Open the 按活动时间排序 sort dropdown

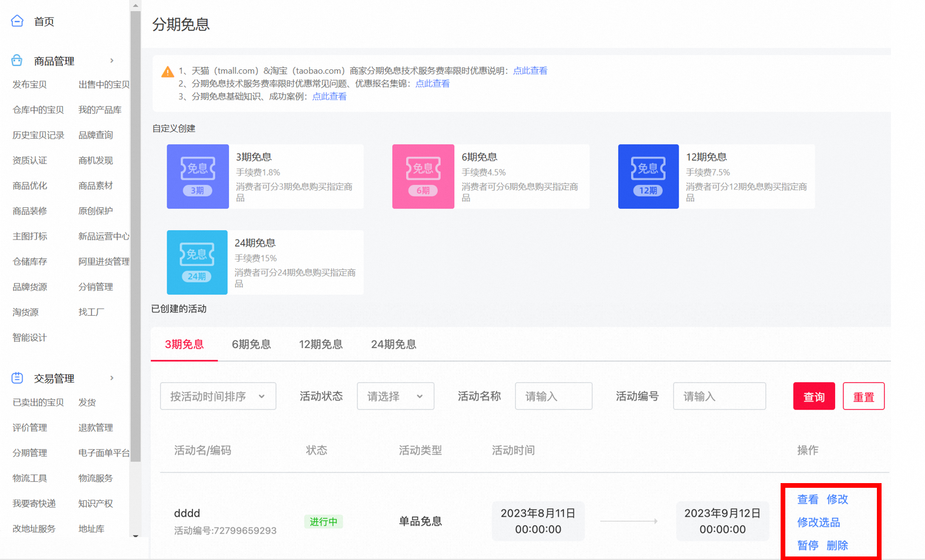coord(218,396)
